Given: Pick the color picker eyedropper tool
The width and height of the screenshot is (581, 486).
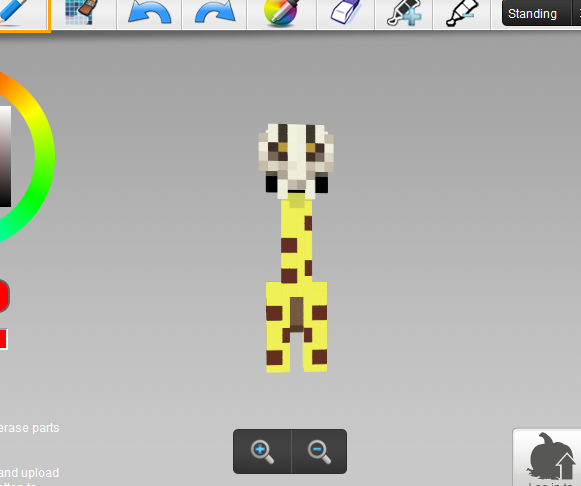Looking at the screenshot, I should coord(282,13).
